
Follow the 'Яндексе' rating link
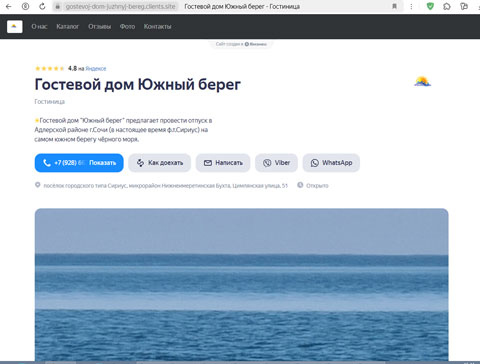[x=96, y=69]
